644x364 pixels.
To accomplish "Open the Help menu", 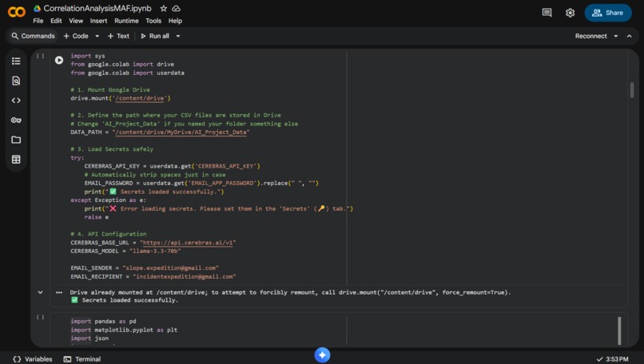I will pos(175,21).
